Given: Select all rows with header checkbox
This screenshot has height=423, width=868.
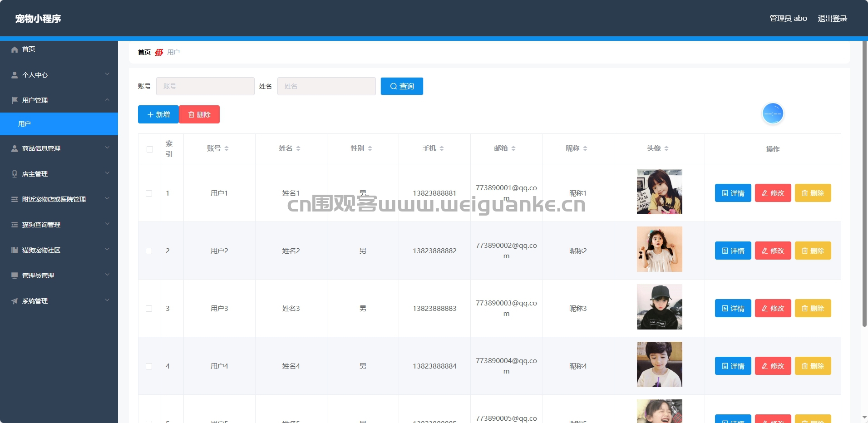Looking at the screenshot, I should tap(150, 149).
